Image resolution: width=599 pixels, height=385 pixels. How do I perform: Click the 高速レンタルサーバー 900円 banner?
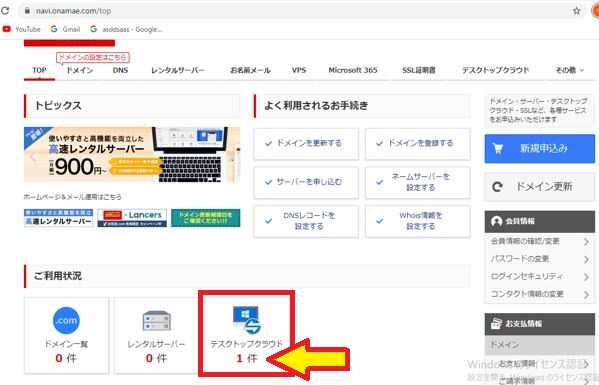(x=132, y=155)
